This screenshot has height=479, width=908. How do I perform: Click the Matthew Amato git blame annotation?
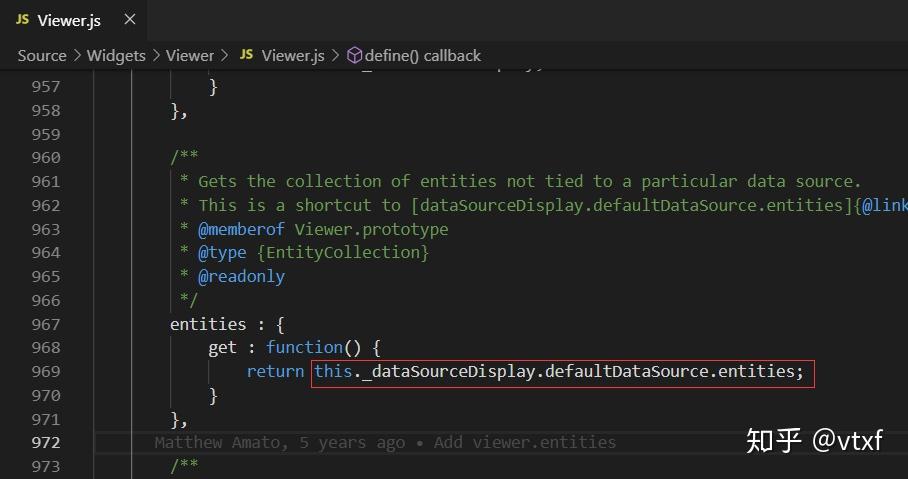(x=385, y=442)
